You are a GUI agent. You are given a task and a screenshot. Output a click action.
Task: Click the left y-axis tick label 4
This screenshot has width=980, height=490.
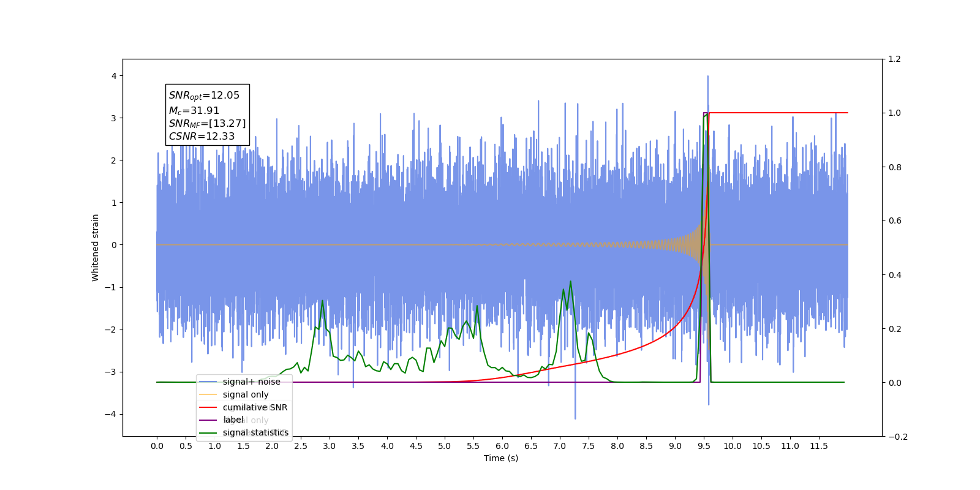coord(114,76)
